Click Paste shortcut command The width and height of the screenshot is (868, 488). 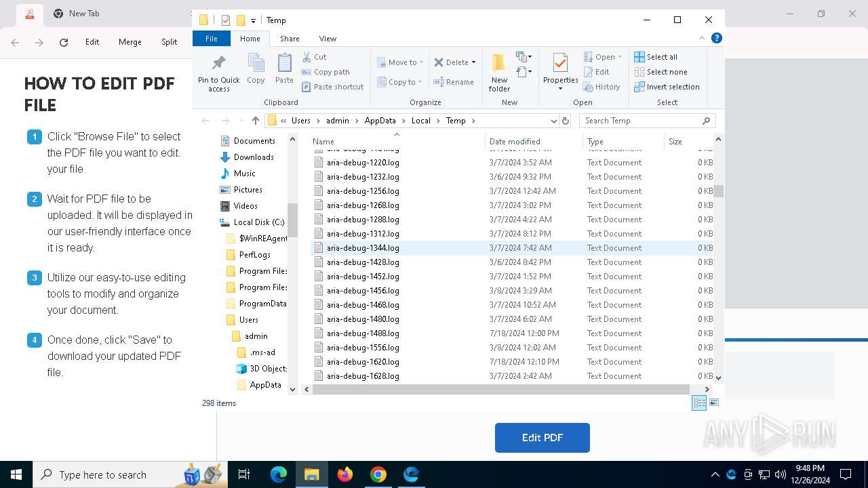point(333,87)
